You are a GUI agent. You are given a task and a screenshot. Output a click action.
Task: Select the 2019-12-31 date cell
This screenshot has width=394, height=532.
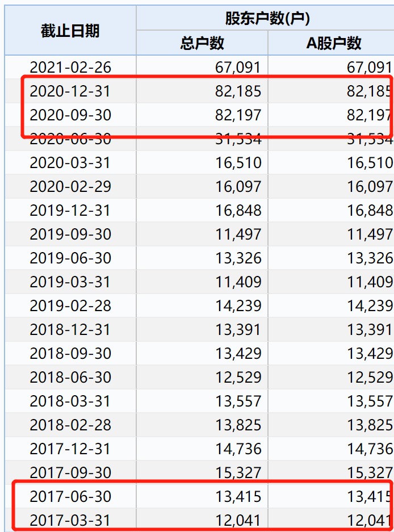coord(70,210)
